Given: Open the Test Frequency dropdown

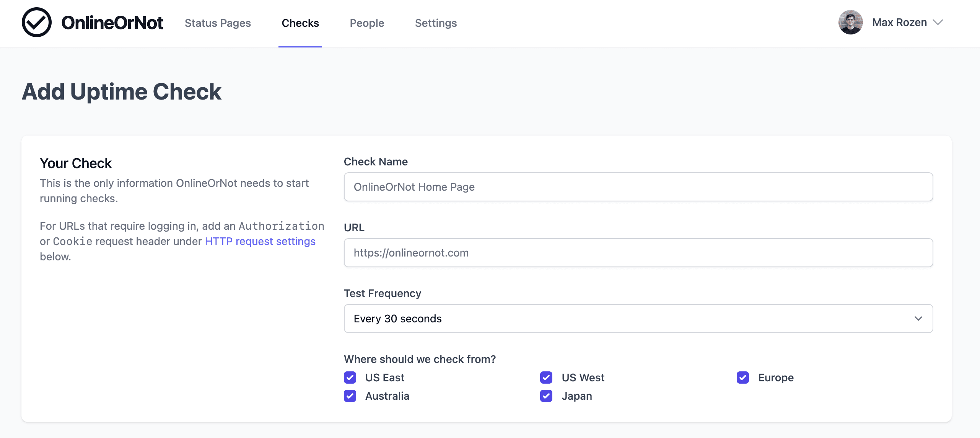Looking at the screenshot, I should pos(638,318).
